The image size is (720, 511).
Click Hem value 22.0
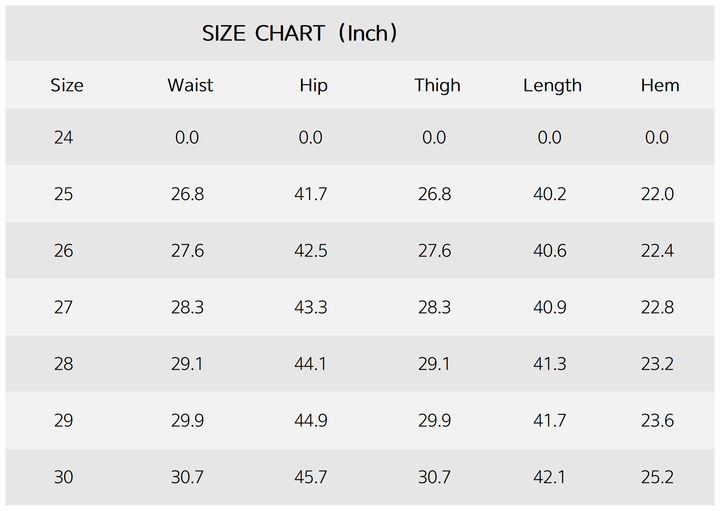[657, 194]
